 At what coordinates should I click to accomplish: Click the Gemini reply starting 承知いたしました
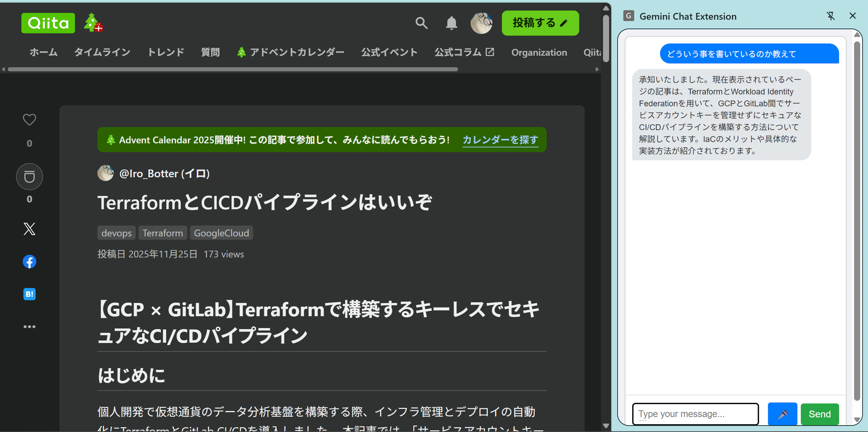pos(721,115)
